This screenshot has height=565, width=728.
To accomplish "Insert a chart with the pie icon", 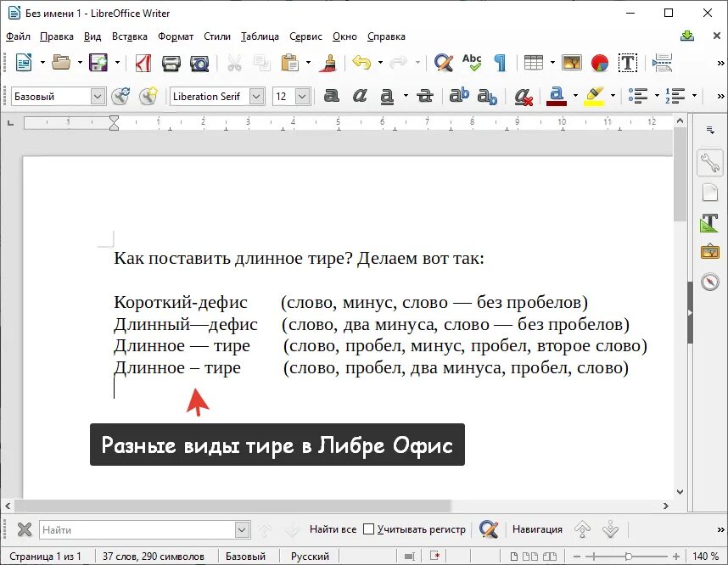I will [x=599, y=63].
